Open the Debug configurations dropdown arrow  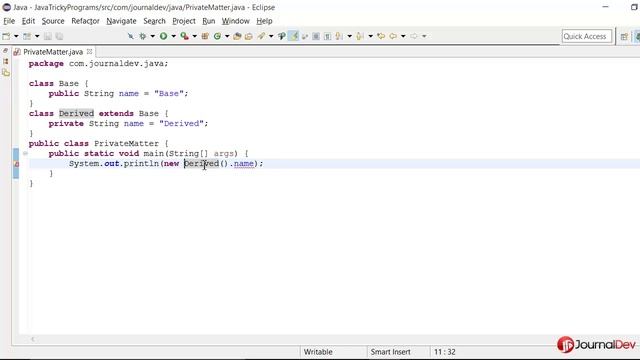coord(153,36)
